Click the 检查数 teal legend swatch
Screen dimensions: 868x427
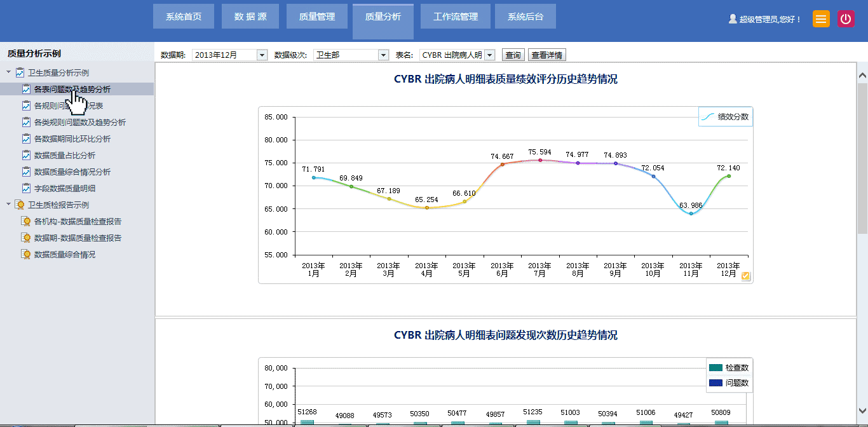(x=715, y=368)
